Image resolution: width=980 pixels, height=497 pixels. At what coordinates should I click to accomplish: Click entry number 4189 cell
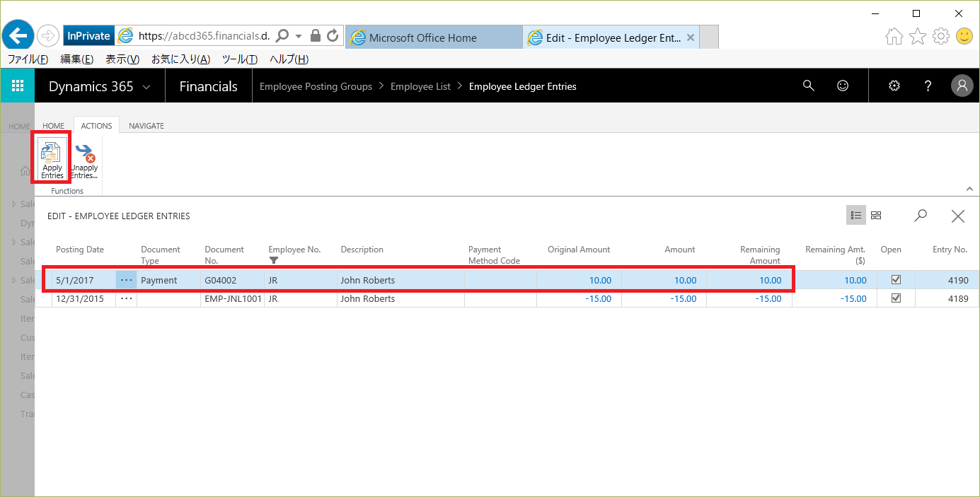pos(947,298)
